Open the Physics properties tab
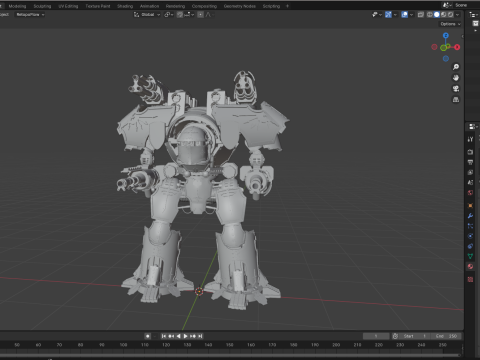Image resolution: width=480 pixels, height=360 pixels. 470,236
